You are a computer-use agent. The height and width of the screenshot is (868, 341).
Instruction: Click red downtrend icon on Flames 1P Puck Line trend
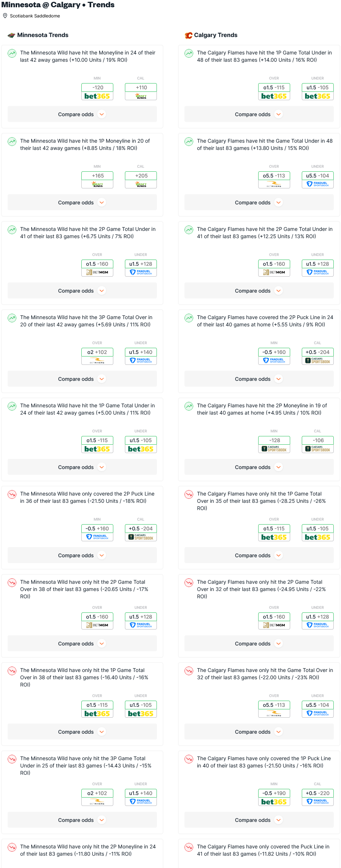tap(189, 759)
